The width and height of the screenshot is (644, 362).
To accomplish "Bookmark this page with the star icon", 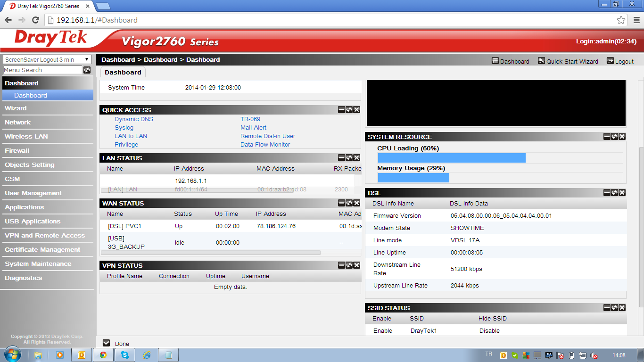I will (x=621, y=20).
